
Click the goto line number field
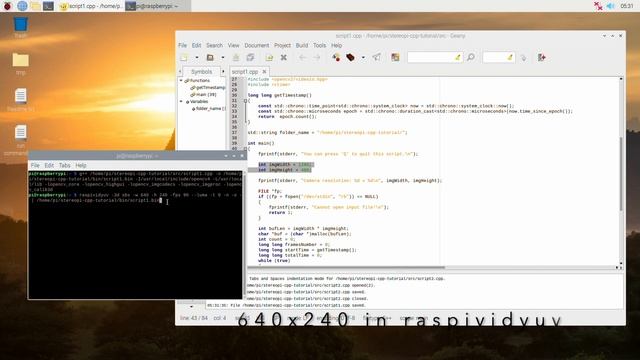tap(495, 58)
